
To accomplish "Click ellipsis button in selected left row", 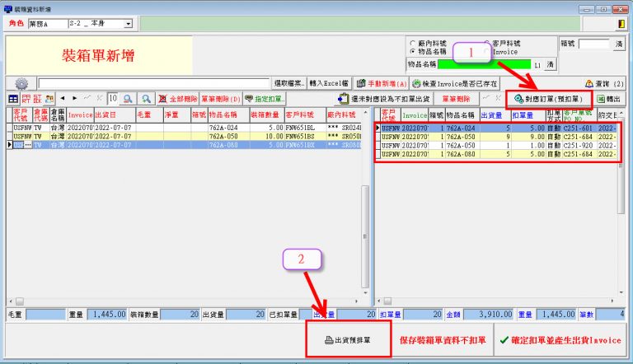I will point(28,144).
